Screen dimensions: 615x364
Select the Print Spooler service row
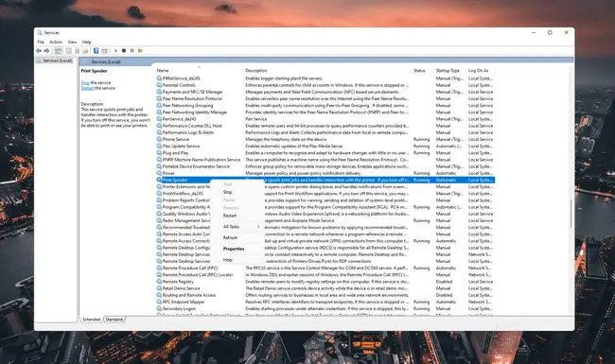coord(325,180)
